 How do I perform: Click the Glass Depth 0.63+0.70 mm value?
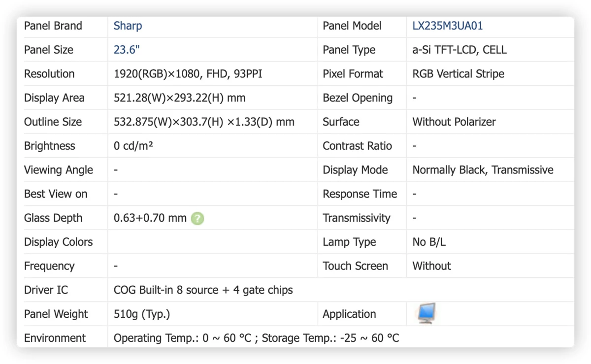[150, 218]
